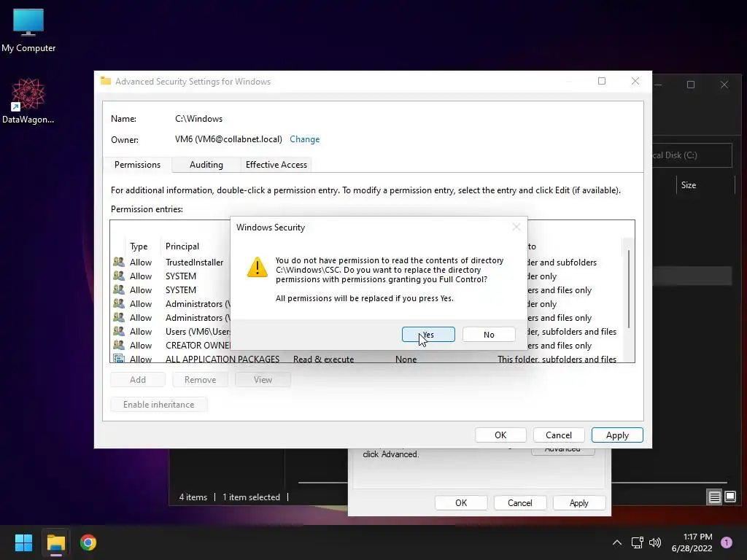Click user icon beside CREATOR OWNER entry
Viewport: 747px width, 560px height.
coord(119,345)
